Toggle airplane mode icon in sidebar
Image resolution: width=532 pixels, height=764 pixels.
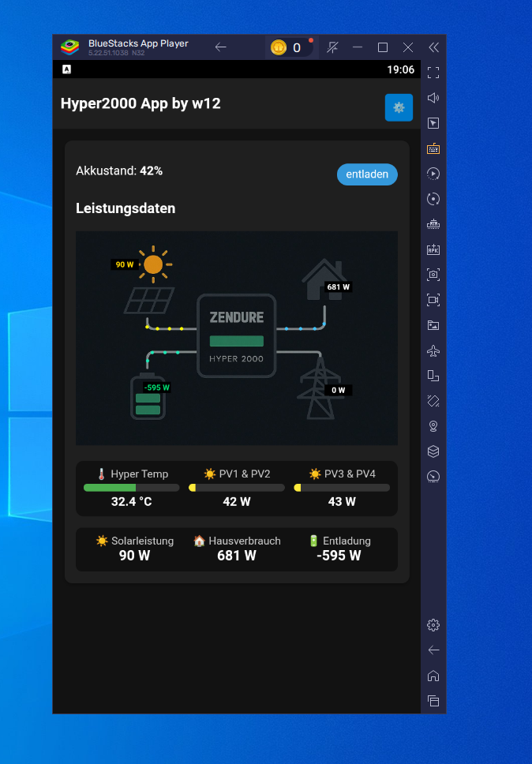point(433,350)
